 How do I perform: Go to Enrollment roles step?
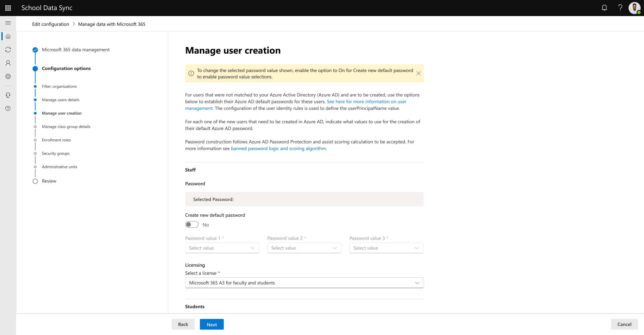(56, 140)
